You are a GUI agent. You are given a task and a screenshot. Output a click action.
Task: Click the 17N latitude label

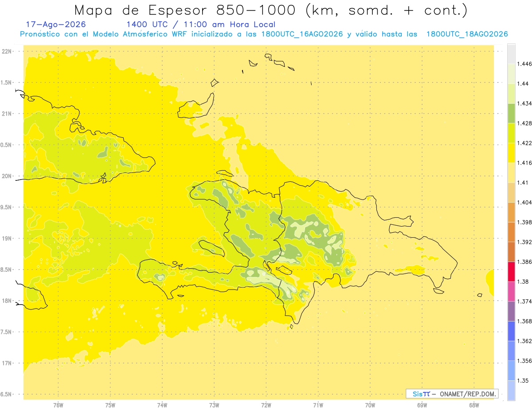click(x=7, y=364)
